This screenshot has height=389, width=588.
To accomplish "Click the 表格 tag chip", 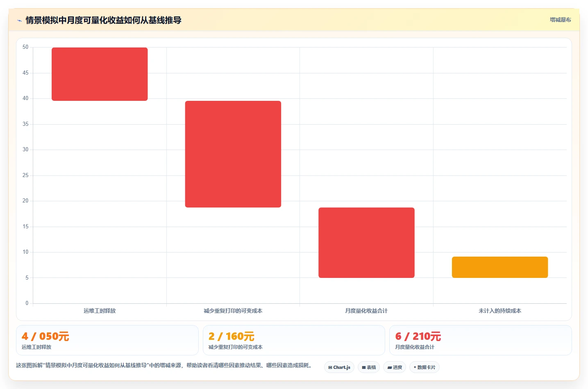I will point(369,367).
